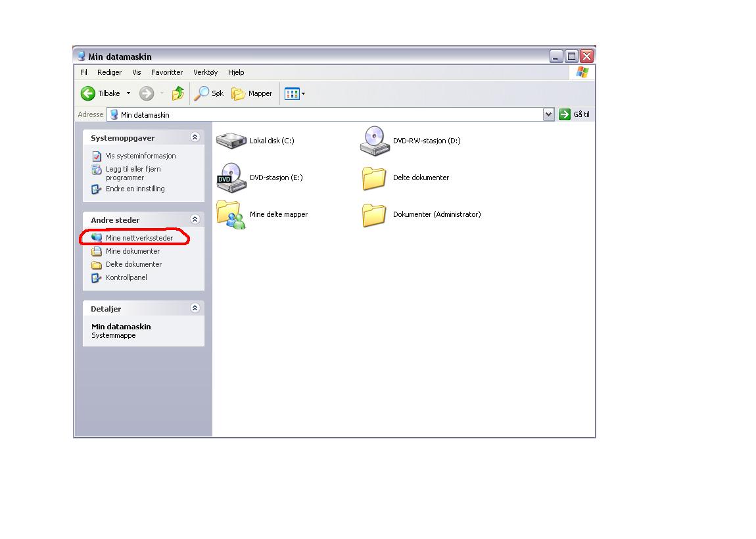Toggle the Mapper folders pane
Screen dimensions: 756x539
tap(252, 93)
